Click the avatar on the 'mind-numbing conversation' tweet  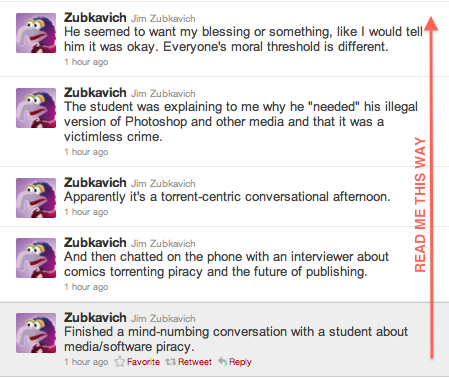[36, 333]
